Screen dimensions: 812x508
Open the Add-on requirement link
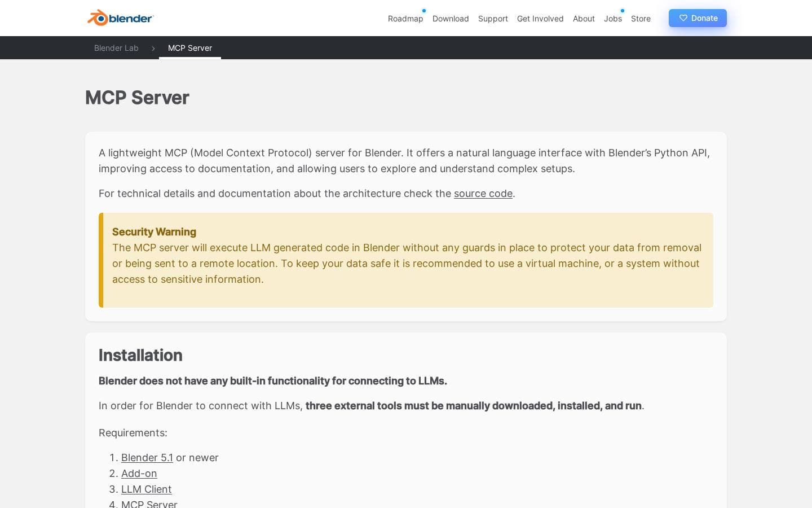(139, 474)
